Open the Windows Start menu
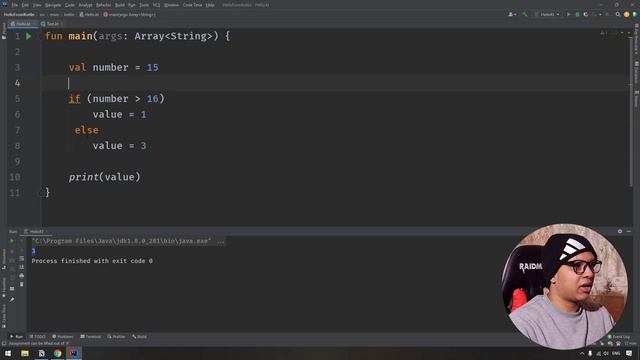Viewport: 640px width, 360px height. point(8,353)
